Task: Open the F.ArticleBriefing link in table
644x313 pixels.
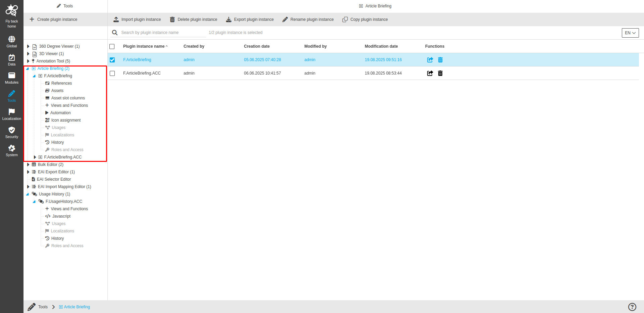Action: (x=137, y=60)
